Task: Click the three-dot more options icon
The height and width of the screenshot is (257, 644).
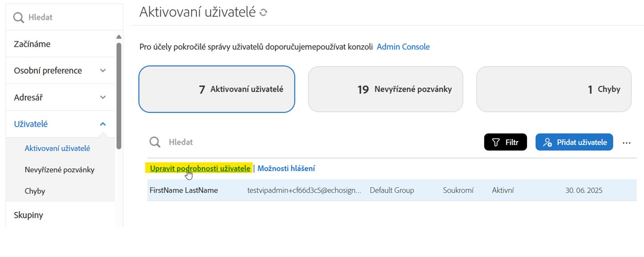Action: click(x=626, y=142)
